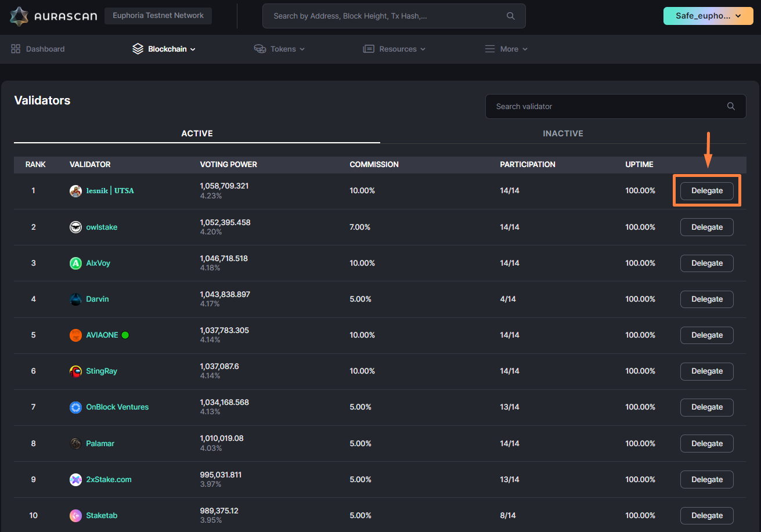Open the Palamar validator link
Screen dimensions: 761x532
coord(100,444)
